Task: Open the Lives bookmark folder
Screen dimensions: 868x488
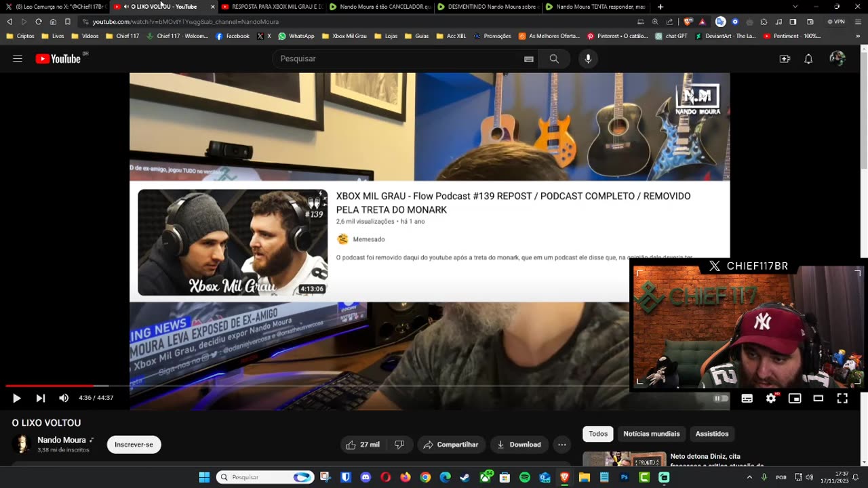Action: 53,36
